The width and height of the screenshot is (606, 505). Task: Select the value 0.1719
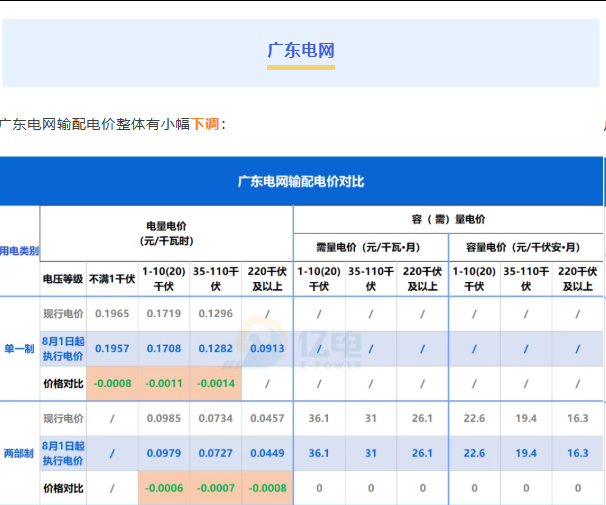(164, 313)
